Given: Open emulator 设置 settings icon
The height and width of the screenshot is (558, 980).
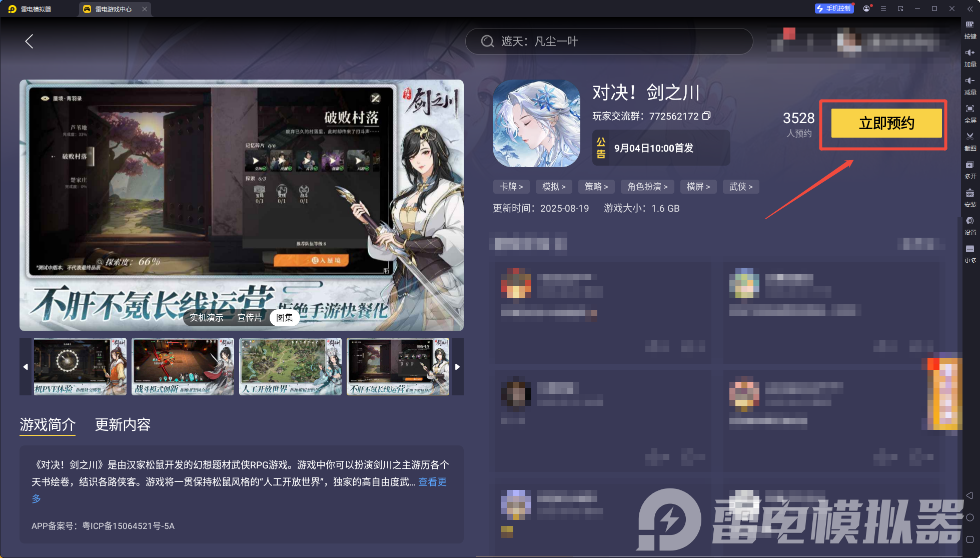Looking at the screenshot, I should [x=970, y=225].
